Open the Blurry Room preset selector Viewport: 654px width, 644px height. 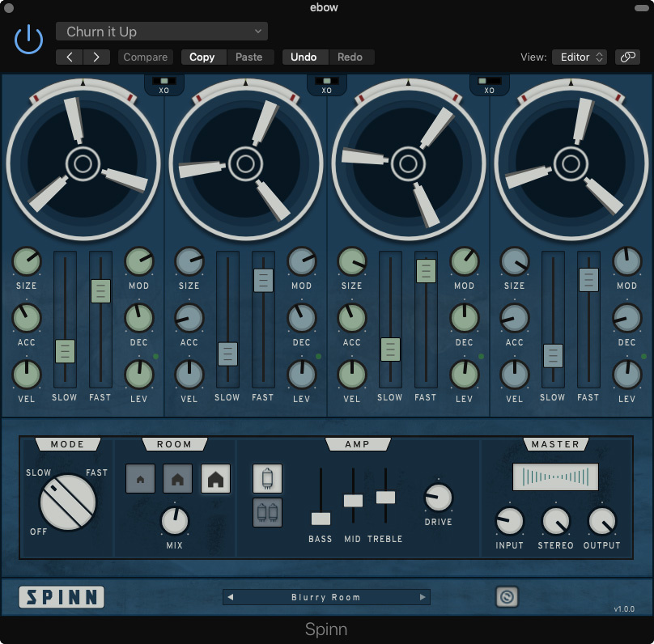[x=326, y=597]
